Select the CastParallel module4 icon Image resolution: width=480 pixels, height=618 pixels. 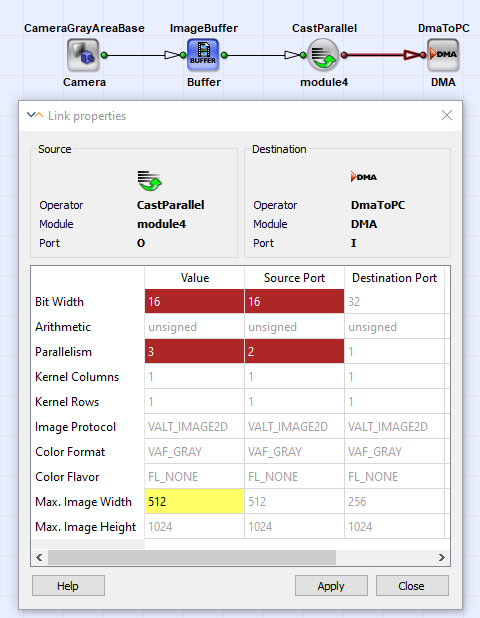(x=323, y=55)
